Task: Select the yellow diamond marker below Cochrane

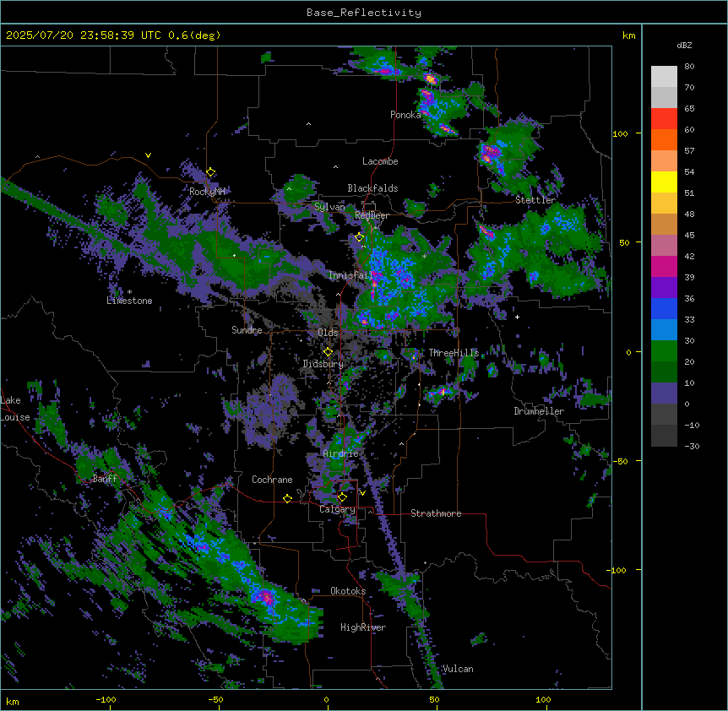Action: tap(287, 498)
